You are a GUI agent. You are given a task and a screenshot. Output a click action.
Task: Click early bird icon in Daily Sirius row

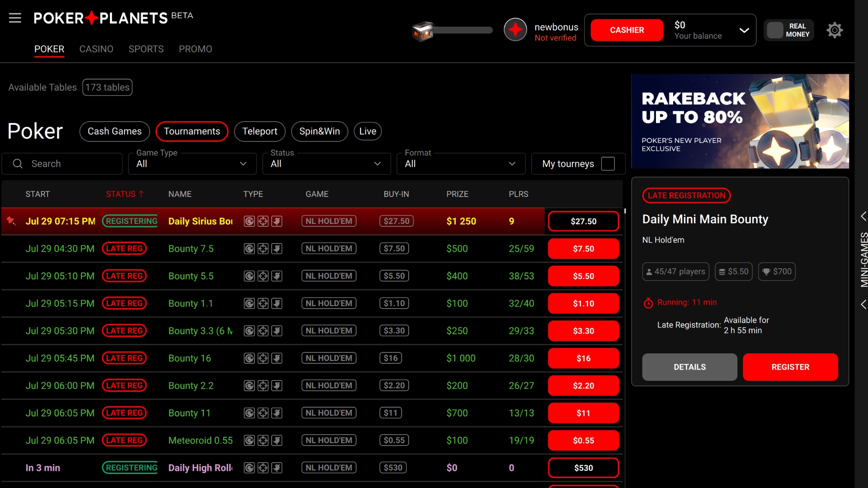point(277,221)
